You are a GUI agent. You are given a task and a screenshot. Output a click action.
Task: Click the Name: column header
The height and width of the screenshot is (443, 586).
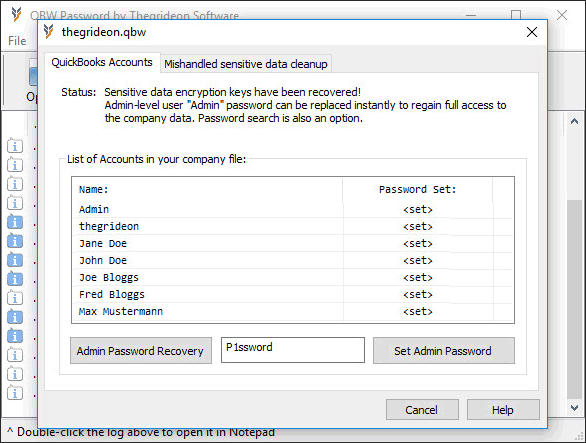click(207, 190)
